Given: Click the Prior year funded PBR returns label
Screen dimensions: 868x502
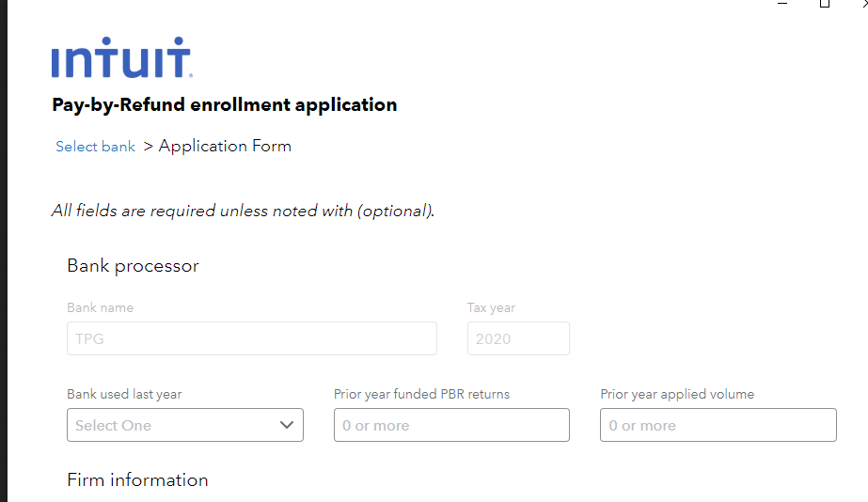Looking at the screenshot, I should point(421,394).
